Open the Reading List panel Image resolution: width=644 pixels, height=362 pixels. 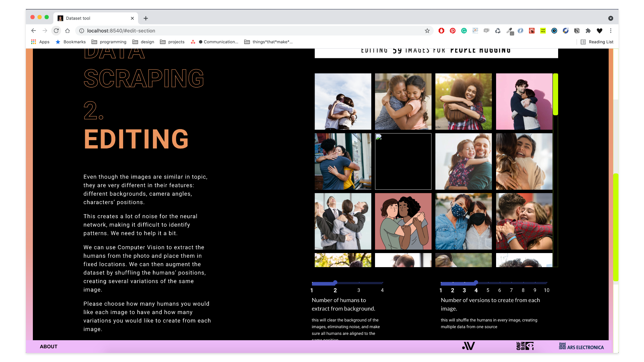tap(597, 42)
